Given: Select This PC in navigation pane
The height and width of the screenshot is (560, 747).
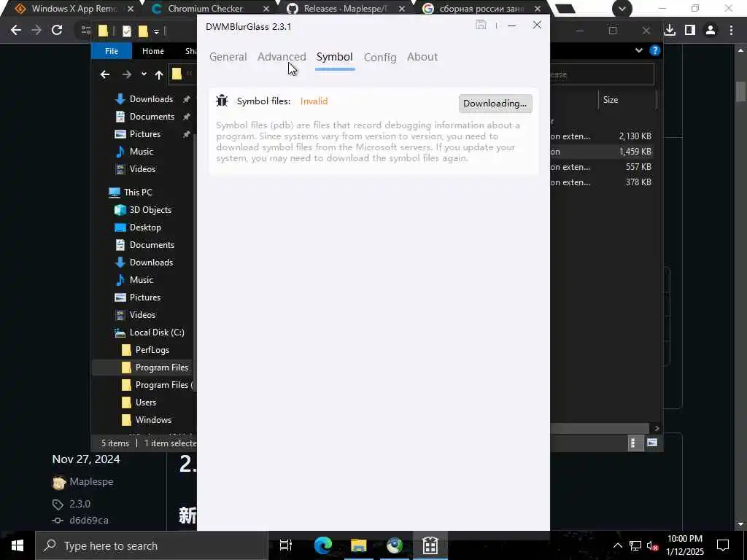Looking at the screenshot, I should click(x=137, y=192).
